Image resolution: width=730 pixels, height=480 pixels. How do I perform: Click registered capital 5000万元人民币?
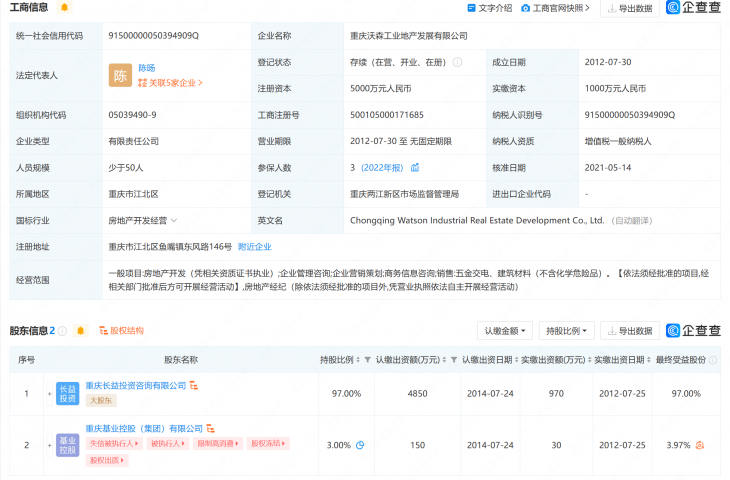381,88
